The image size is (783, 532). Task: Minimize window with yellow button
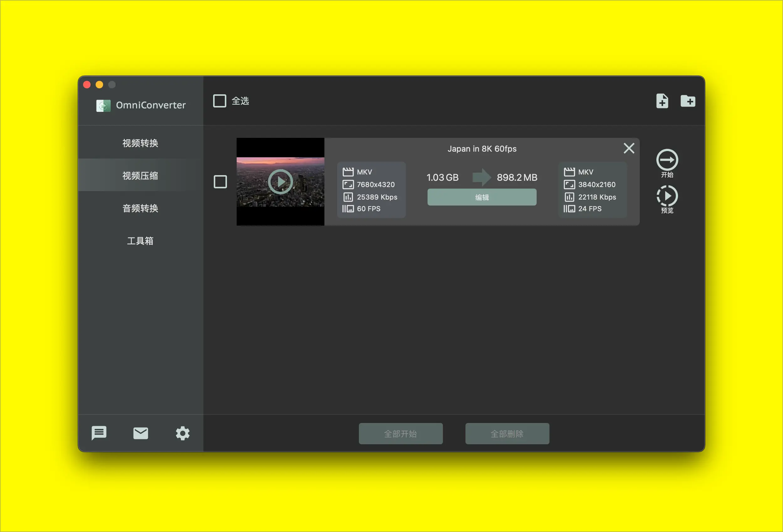pos(99,85)
